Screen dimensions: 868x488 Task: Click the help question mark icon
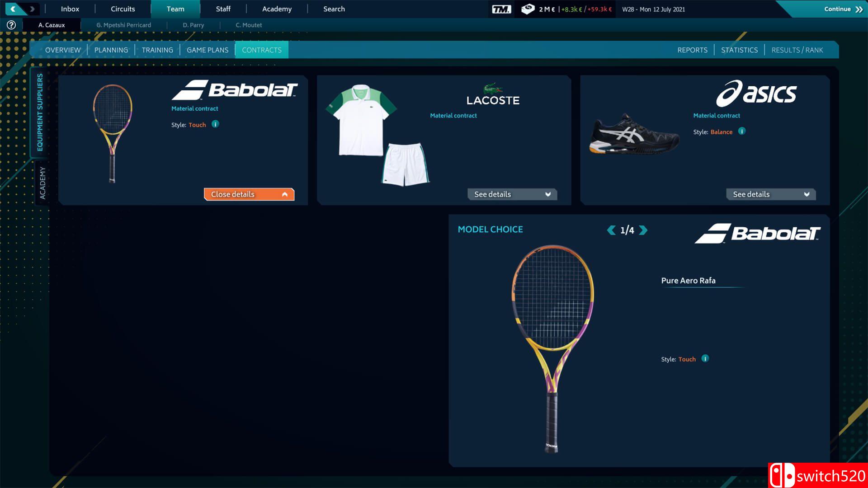tap(11, 25)
